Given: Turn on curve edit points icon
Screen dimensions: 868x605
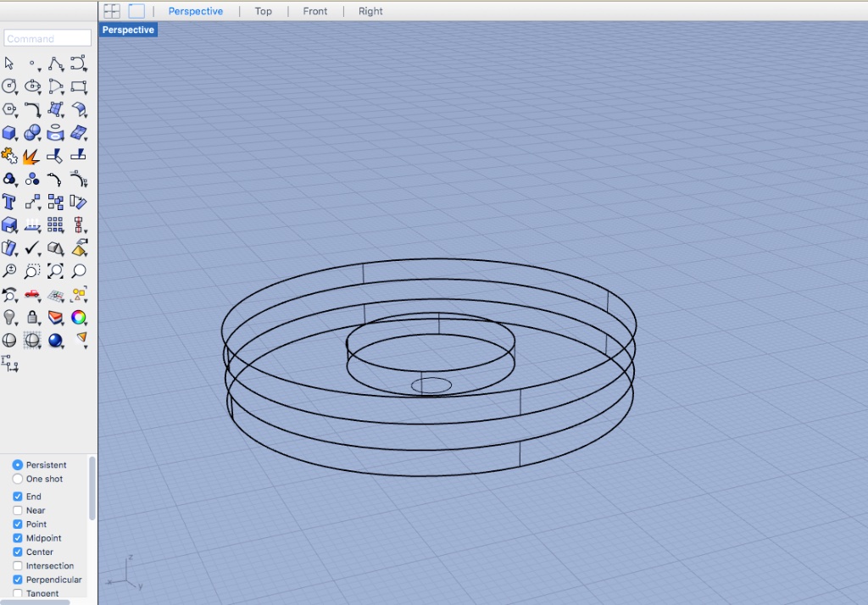Looking at the screenshot, I should point(55,179).
